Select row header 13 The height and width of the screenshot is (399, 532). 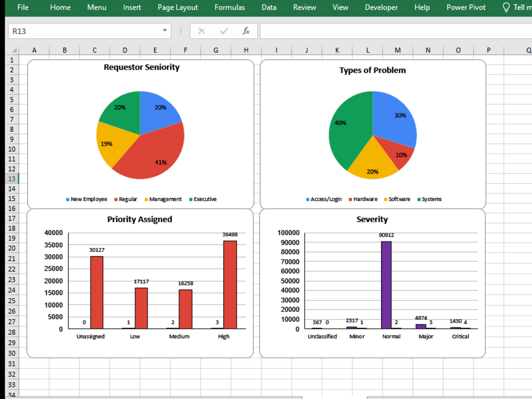click(x=12, y=179)
